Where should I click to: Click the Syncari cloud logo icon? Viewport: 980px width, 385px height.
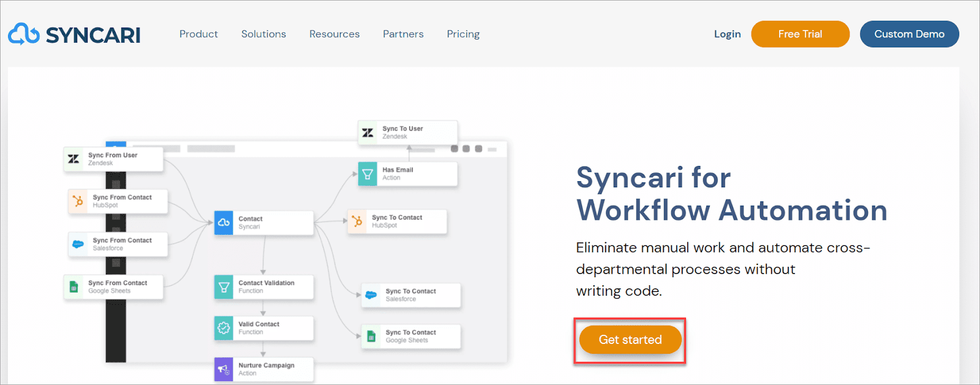pyautogui.click(x=24, y=34)
